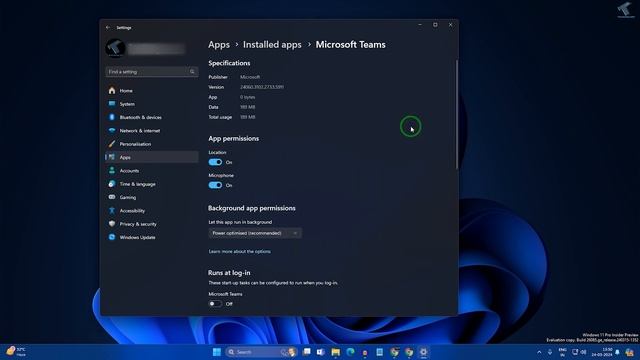This screenshot has height=360, width=640.
Task: Open the weather widget on taskbar
Action: 16,352
